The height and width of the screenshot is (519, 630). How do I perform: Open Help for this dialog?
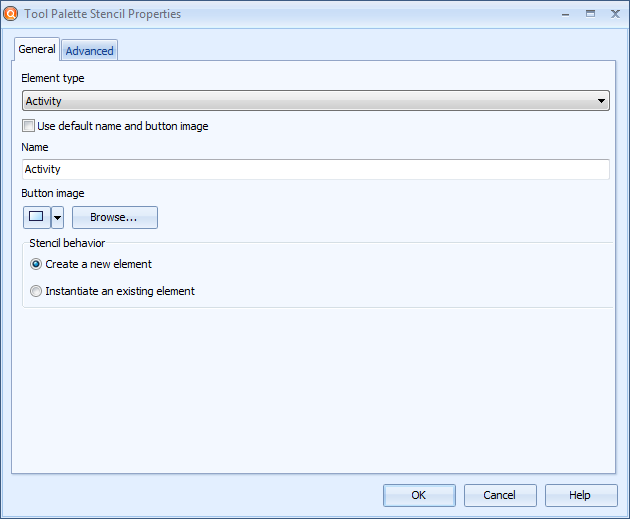click(581, 495)
